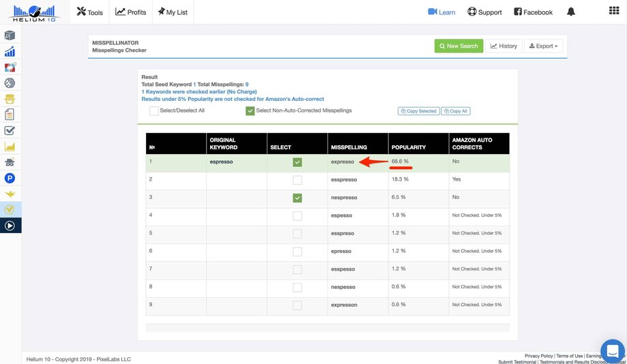Image resolution: width=627 pixels, height=364 pixels.
Task: Open History
Action: coord(504,46)
